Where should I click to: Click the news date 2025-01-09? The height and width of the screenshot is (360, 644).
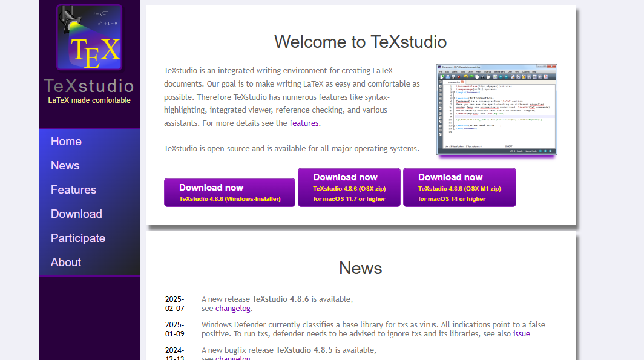point(174,329)
